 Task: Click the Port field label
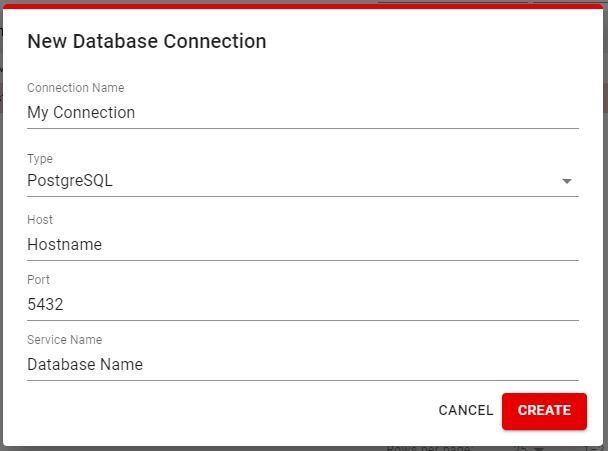tap(38, 280)
